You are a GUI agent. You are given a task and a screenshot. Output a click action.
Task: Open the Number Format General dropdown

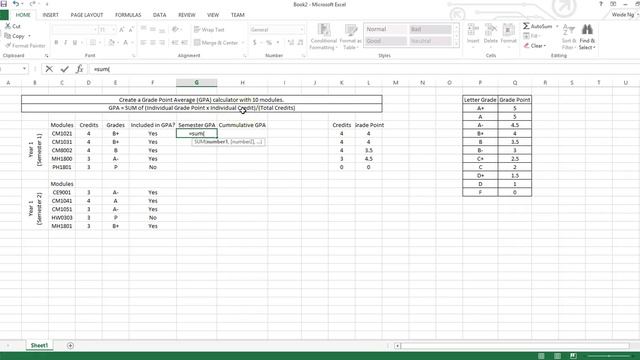[x=302, y=29]
